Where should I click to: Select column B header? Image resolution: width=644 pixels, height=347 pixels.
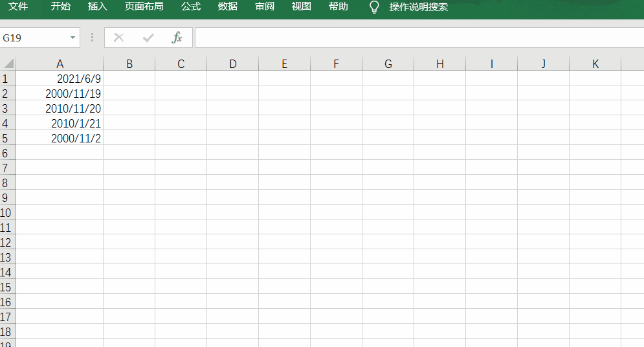(x=129, y=63)
